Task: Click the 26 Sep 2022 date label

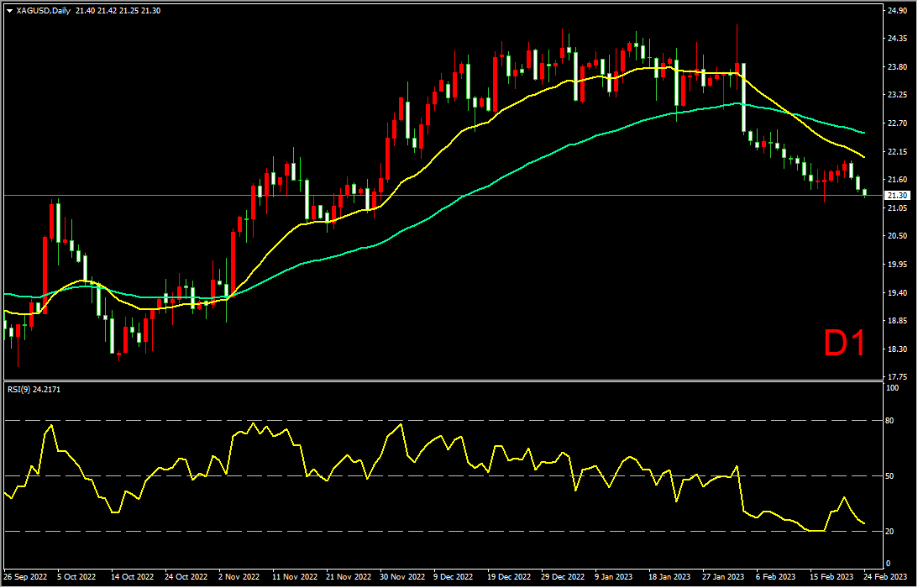Action: coord(25,577)
